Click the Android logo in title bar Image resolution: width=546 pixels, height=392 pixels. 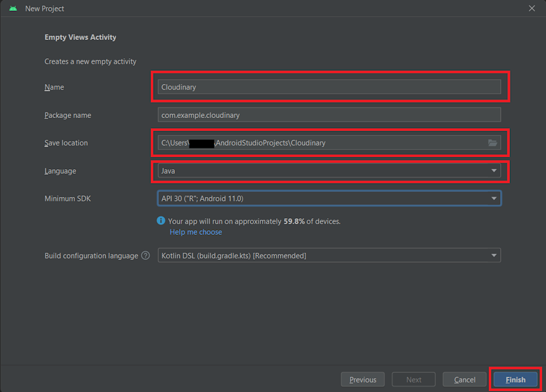[13, 9]
